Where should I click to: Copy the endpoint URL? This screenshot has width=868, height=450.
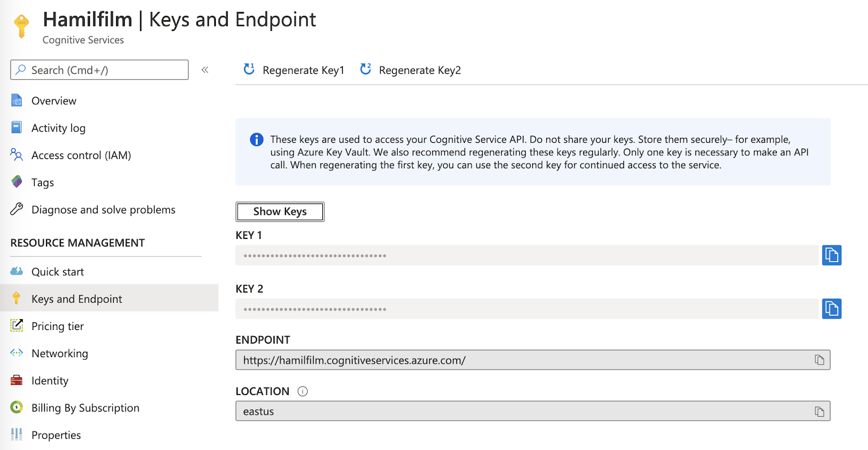[819, 360]
